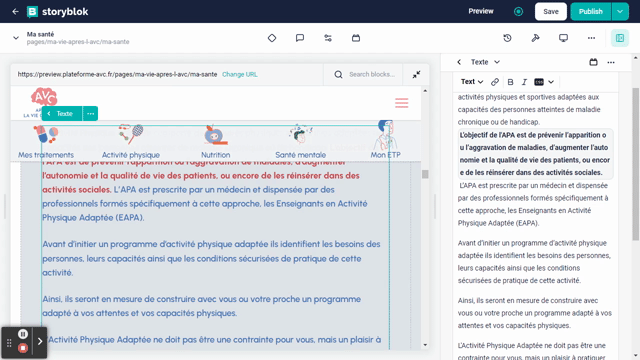The width and height of the screenshot is (640, 360).
Task: Expand the CSS class dropdown arrow
Action: [551, 82]
